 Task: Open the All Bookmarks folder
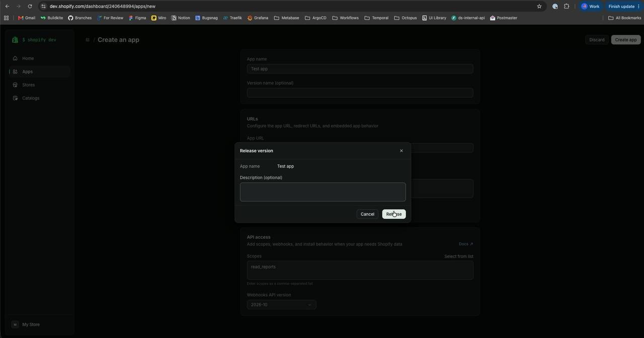pos(625,18)
